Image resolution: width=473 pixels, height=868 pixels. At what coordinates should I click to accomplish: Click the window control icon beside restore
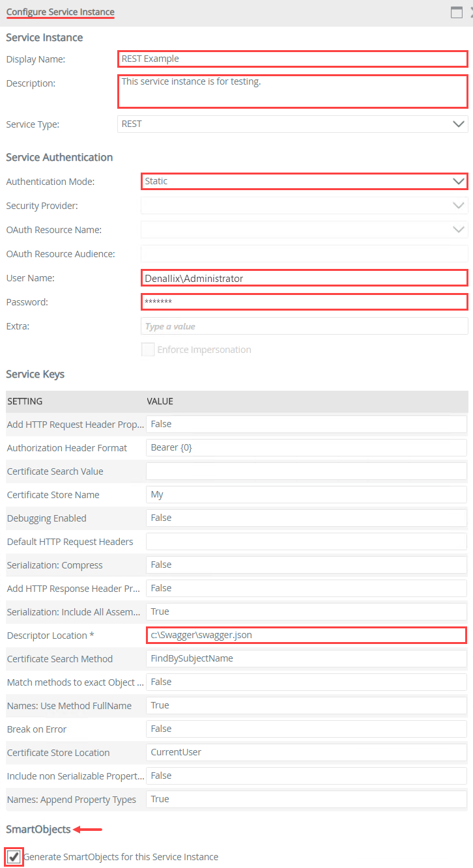(472, 12)
